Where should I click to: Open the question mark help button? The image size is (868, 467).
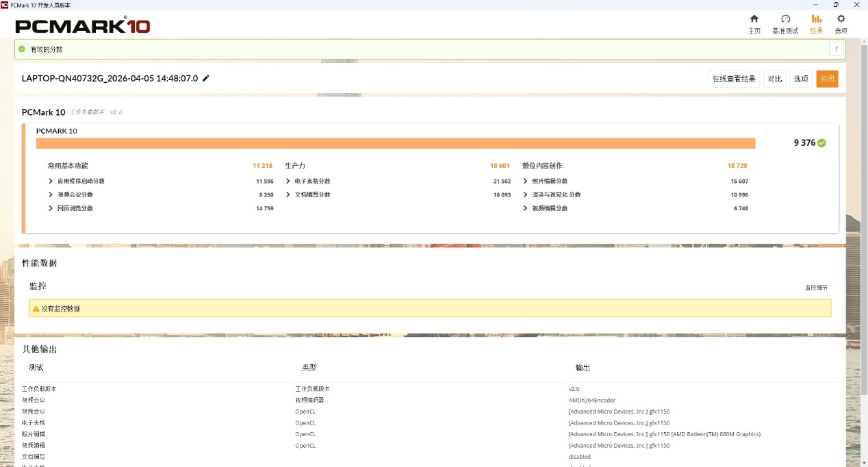[836, 49]
